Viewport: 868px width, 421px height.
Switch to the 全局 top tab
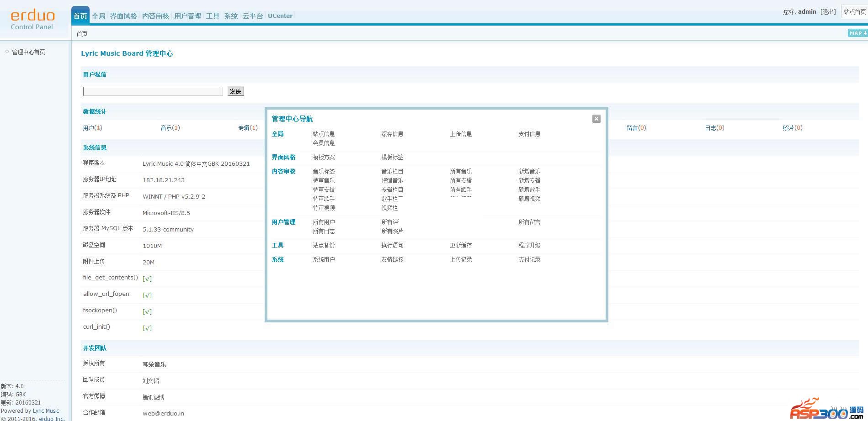click(99, 16)
